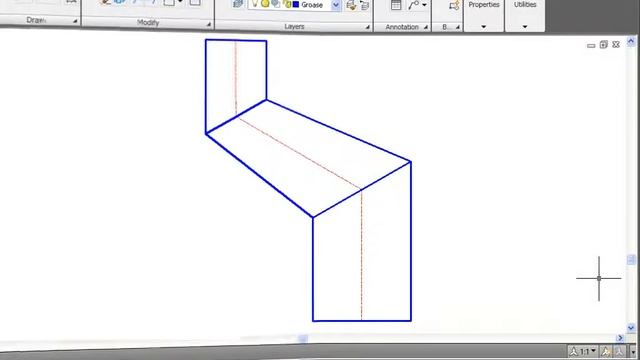Toggle auto-add annotation scales icon

click(x=620, y=351)
